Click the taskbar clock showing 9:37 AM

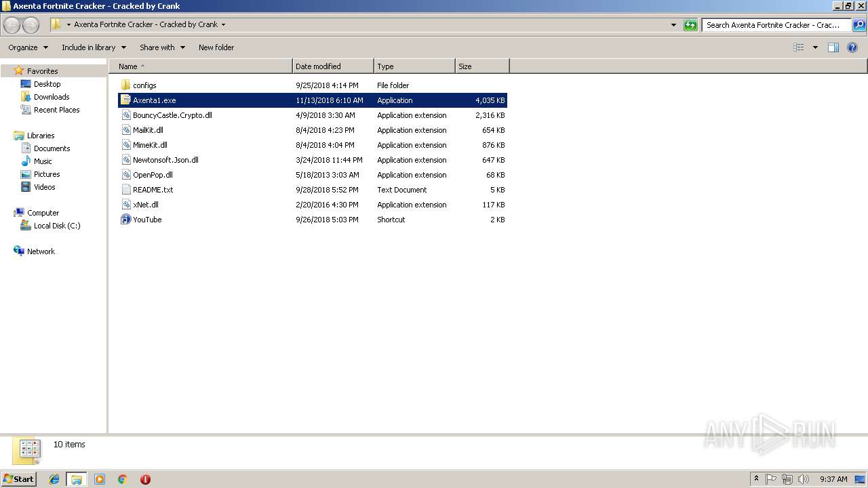click(833, 479)
